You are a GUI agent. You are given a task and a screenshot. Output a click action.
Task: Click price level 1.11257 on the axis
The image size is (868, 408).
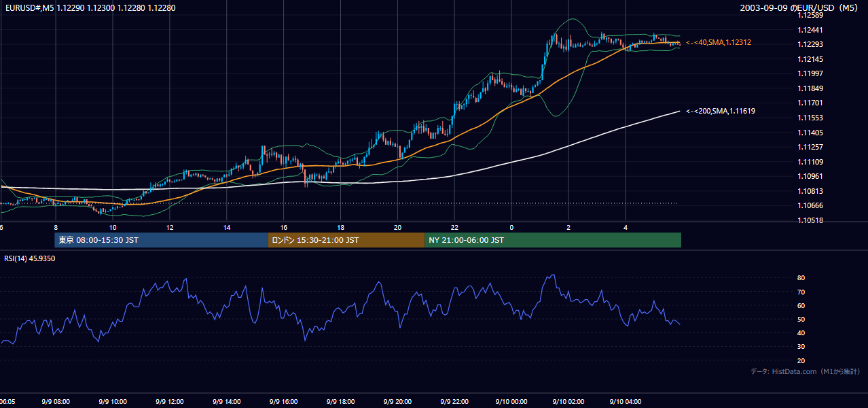810,147
